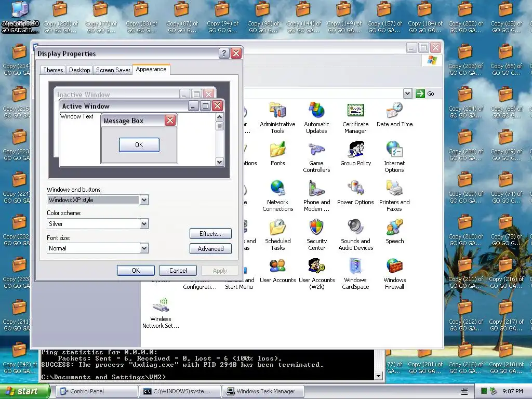Viewport: 532px width, 399px height.
Task: Open Game Controllers icon
Action: (x=316, y=157)
